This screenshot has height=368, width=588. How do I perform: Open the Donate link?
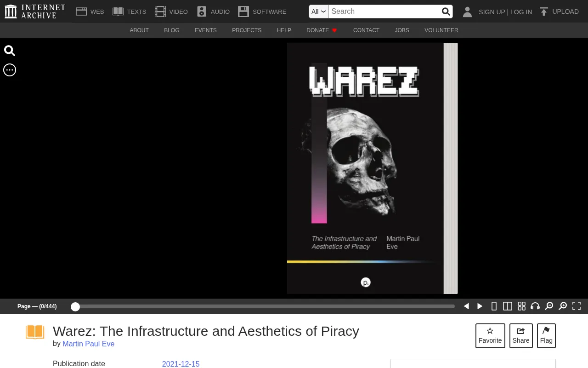(x=322, y=30)
